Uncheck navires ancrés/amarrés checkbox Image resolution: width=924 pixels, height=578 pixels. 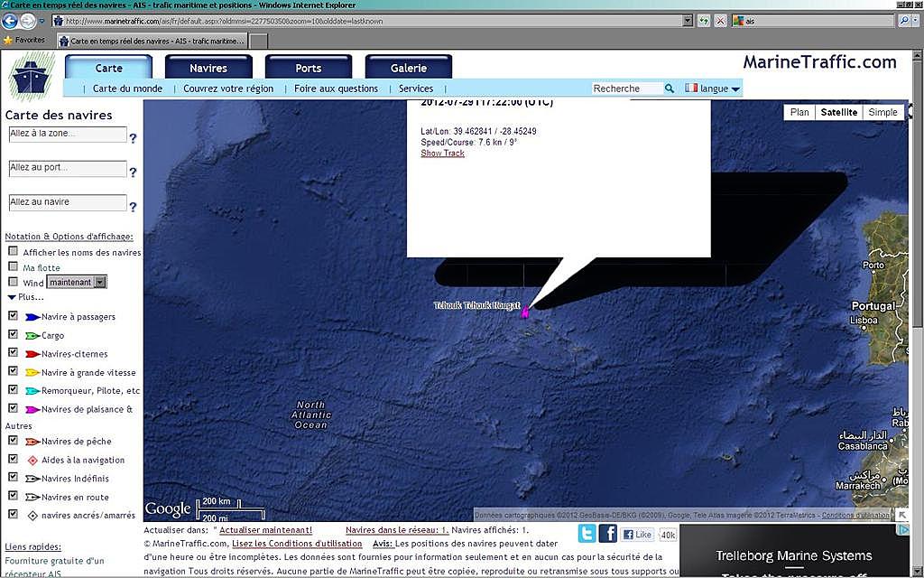(x=13, y=514)
